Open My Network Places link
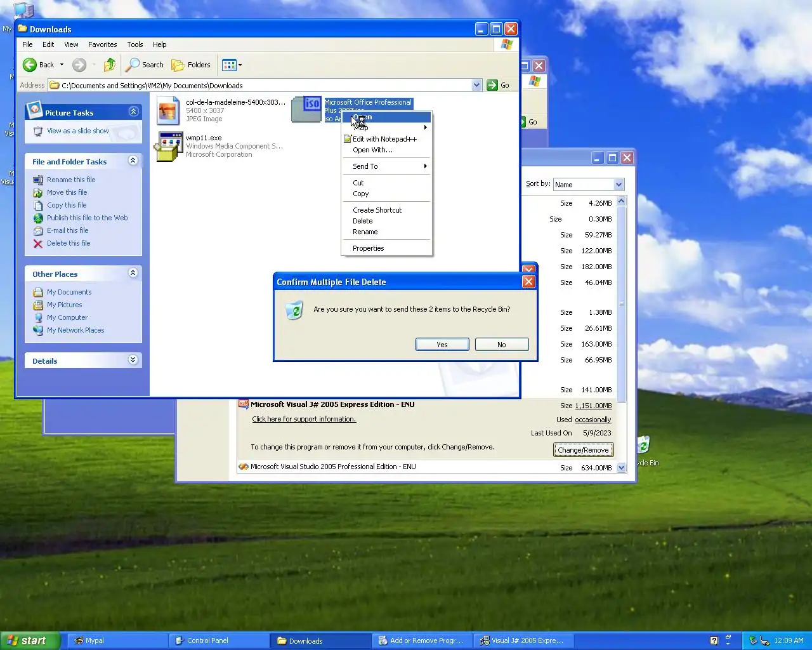The width and height of the screenshot is (812, 650). click(x=75, y=330)
